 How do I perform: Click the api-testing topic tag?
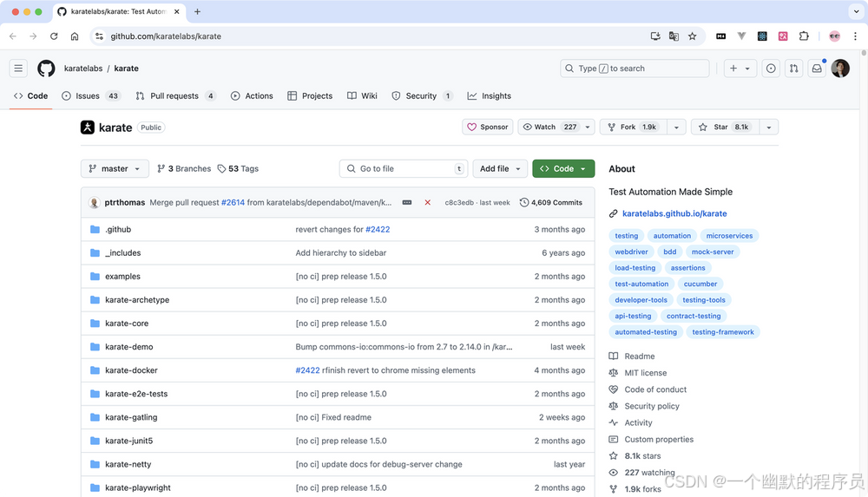tap(633, 316)
